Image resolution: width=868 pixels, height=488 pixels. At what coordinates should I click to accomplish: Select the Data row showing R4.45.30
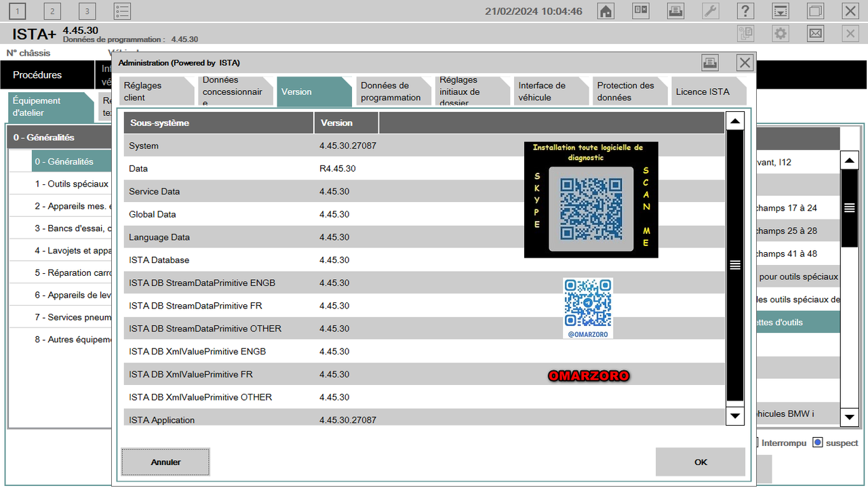coord(424,169)
